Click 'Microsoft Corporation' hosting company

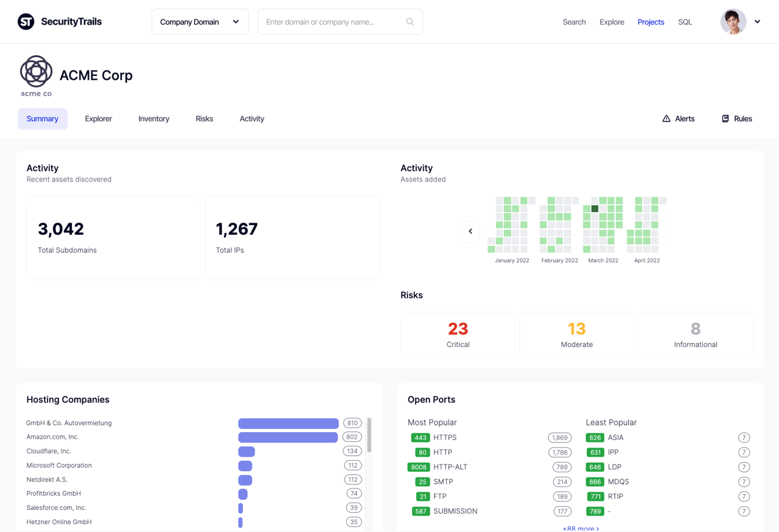tap(59, 465)
